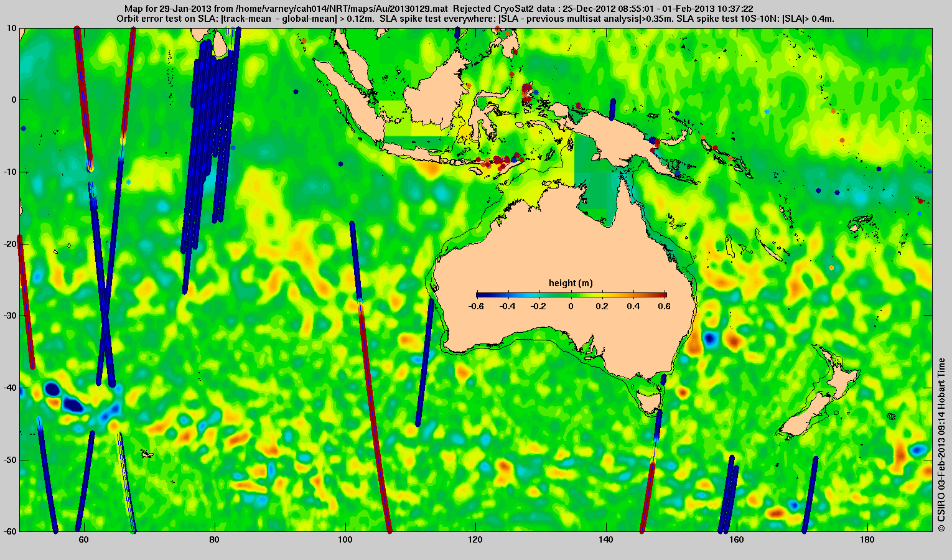Image resolution: width=952 pixels, height=560 pixels.
Task: Click the longitude axis label '120'
Action: [x=475, y=540]
